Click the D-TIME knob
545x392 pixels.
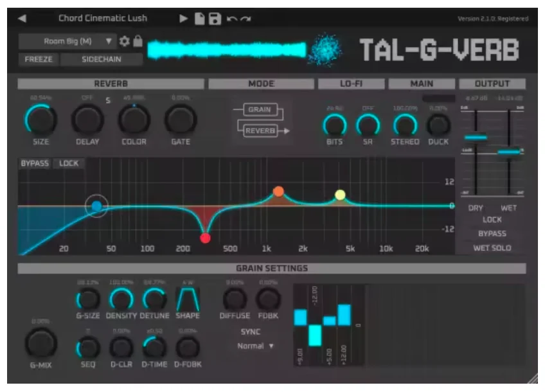pos(154,348)
